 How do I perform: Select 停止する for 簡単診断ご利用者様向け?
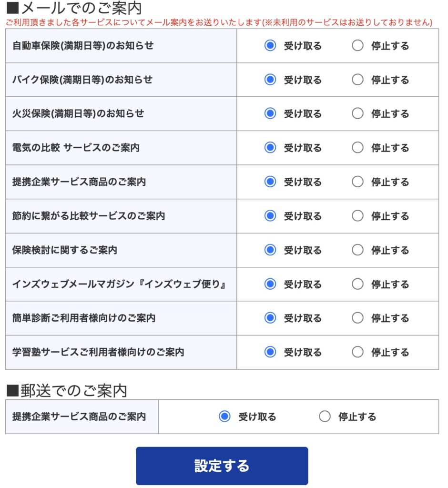point(357,318)
